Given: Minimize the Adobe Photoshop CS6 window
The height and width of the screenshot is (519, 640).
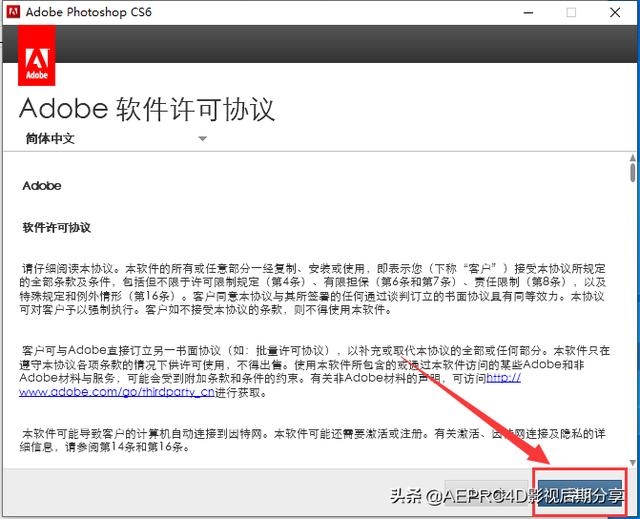Looking at the screenshot, I should [x=529, y=13].
